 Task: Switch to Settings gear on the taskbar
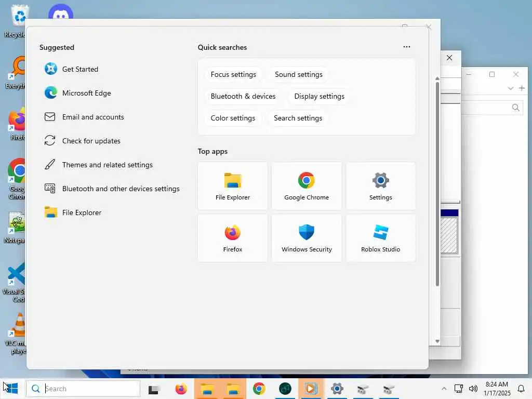(337, 389)
